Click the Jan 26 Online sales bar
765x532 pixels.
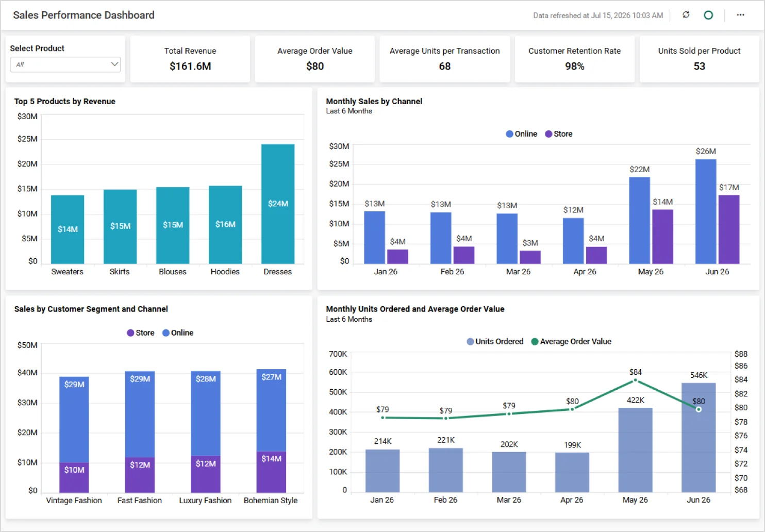tap(375, 238)
